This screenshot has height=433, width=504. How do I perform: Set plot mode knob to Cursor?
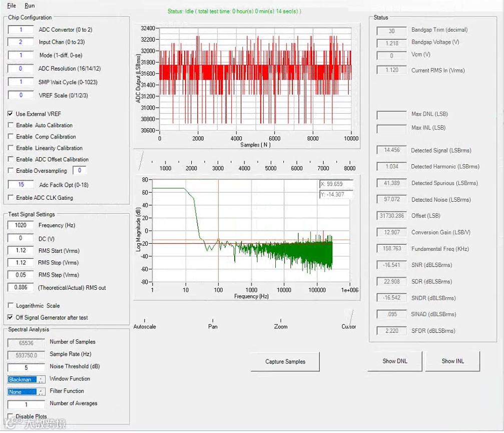349,326
